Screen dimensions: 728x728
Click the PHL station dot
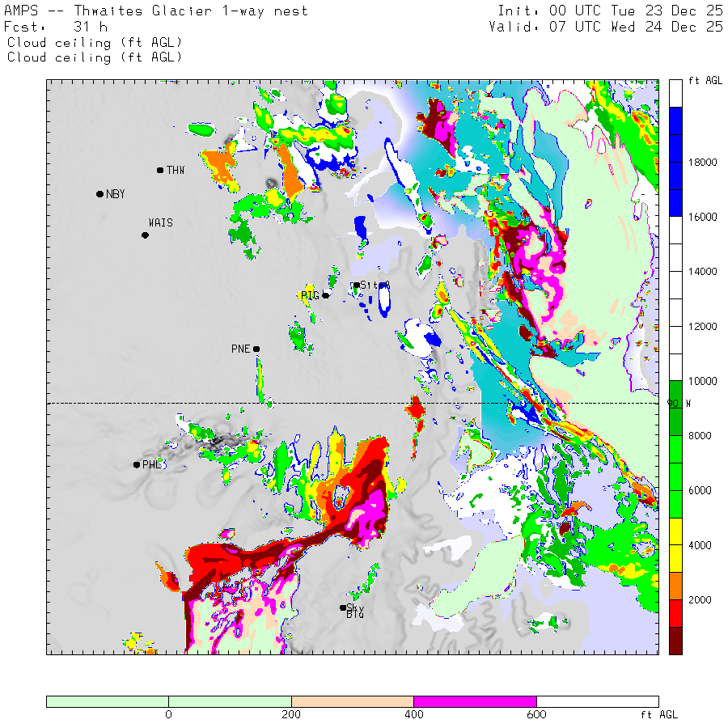[x=137, y=464]
